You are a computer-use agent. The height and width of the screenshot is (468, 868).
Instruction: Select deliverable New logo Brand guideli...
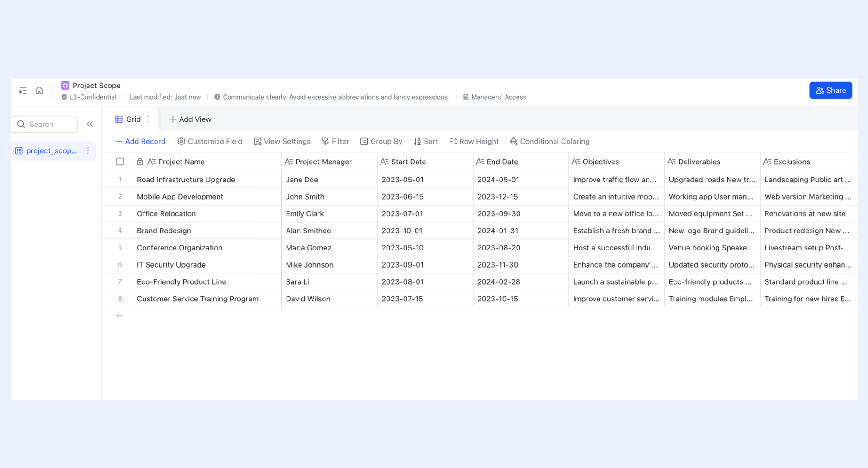click(712, 231)
